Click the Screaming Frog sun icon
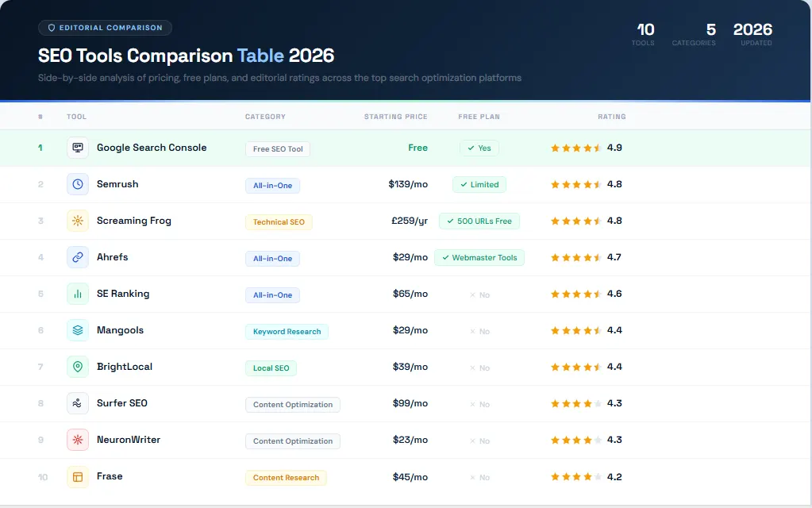812x508 pixels. click(78, 221)
